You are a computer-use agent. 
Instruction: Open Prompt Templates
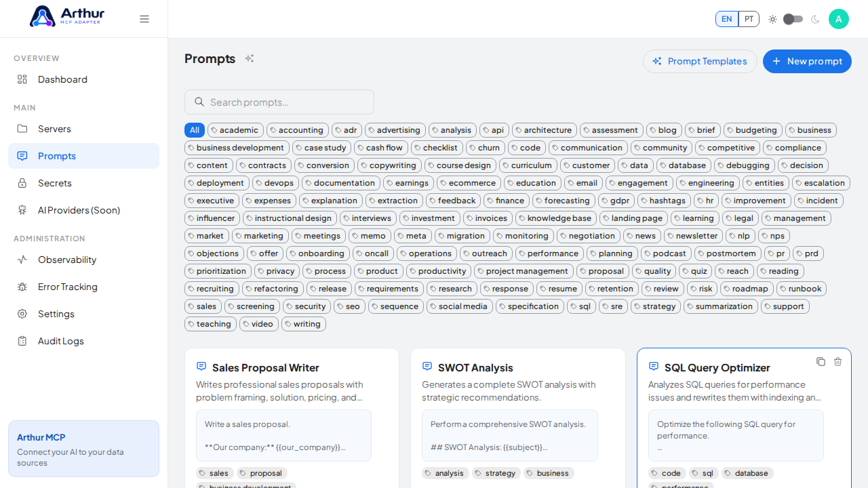tap(700, 61)
